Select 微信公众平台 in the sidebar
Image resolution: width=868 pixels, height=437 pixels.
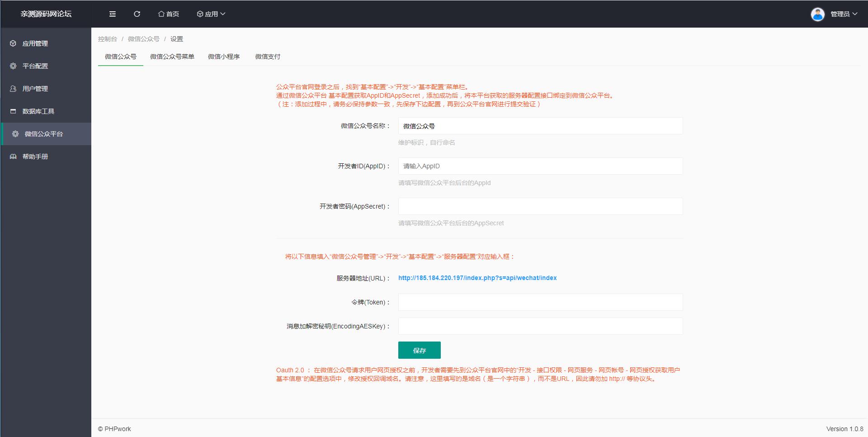point(46,134)
